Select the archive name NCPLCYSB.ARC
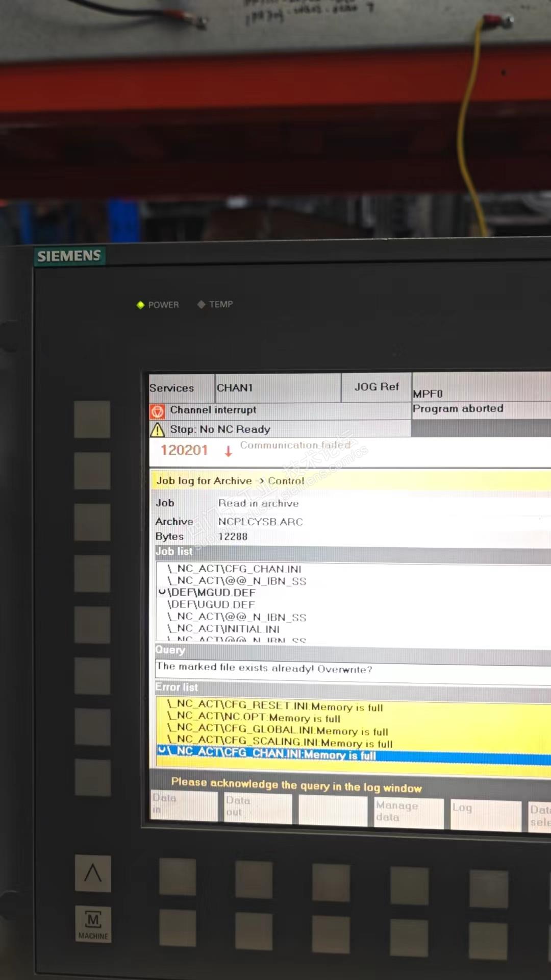This screenshot has width=551, height=980. (x=260, y=522)
